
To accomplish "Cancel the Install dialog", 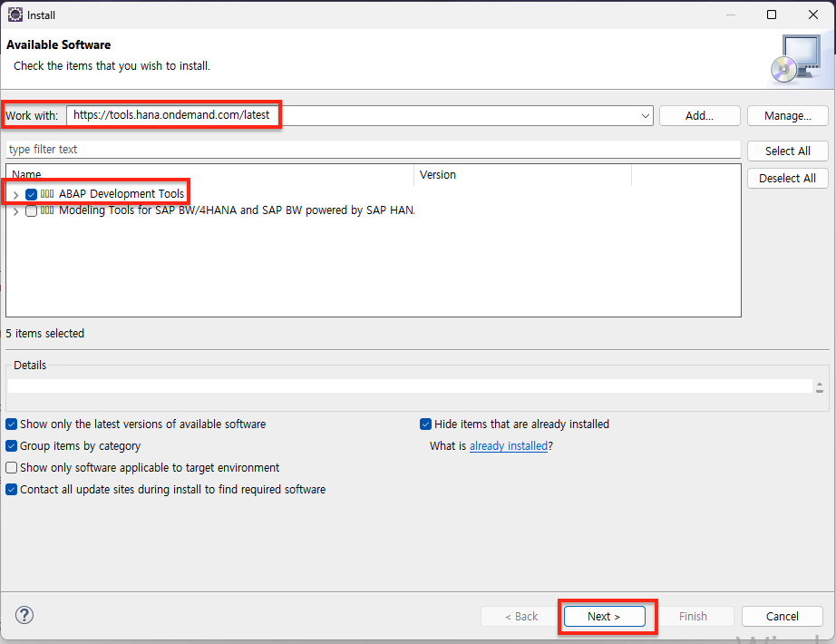I will tap(783, 616).
